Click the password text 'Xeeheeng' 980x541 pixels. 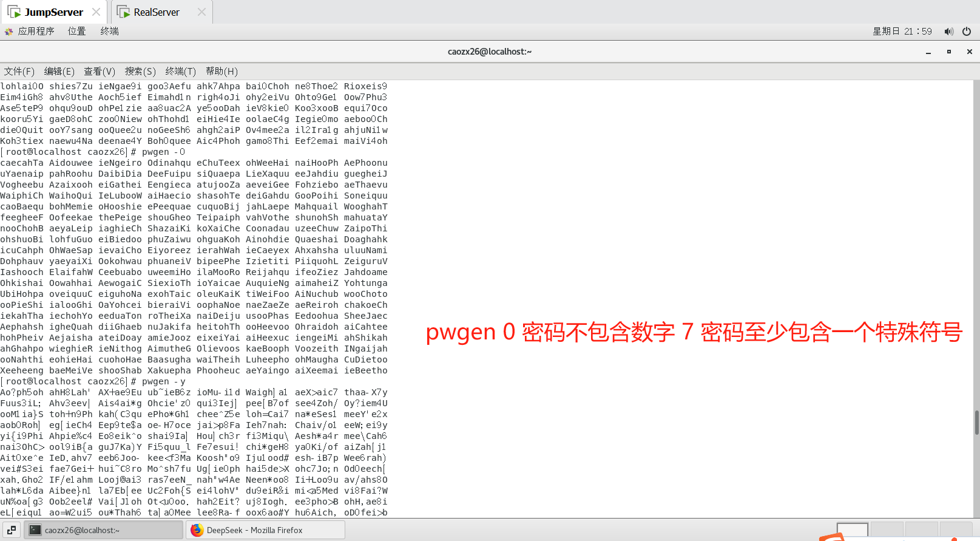click(22, 370)
